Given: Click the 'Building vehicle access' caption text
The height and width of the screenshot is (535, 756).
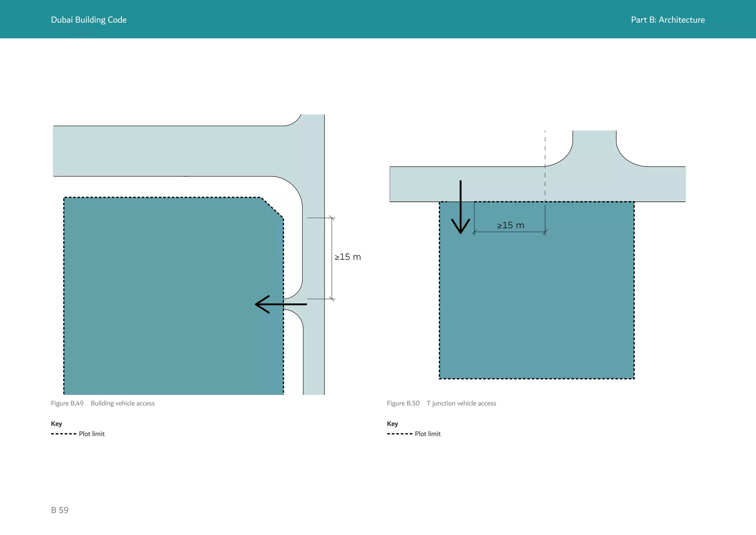Looking at the screenshot, I should (123, 403).
